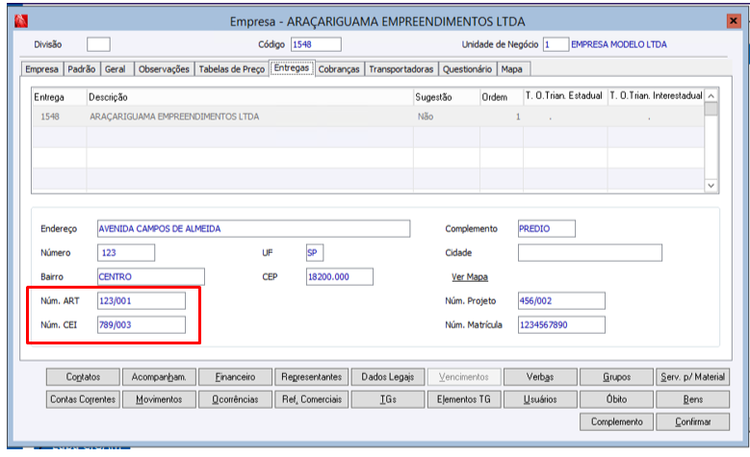Click the Usuários button
Image resolution: width=750 pixels, height=457 pixels.
[x=540, y=399]
